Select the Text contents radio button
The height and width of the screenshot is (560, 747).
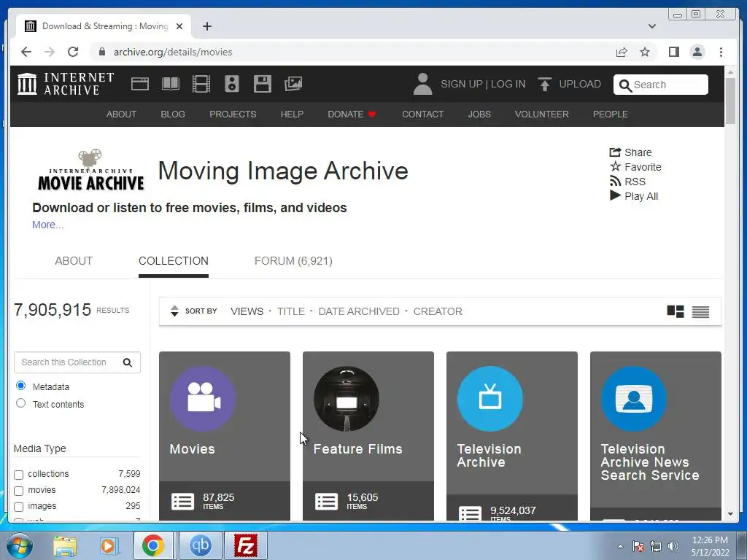tap(20, 403)
